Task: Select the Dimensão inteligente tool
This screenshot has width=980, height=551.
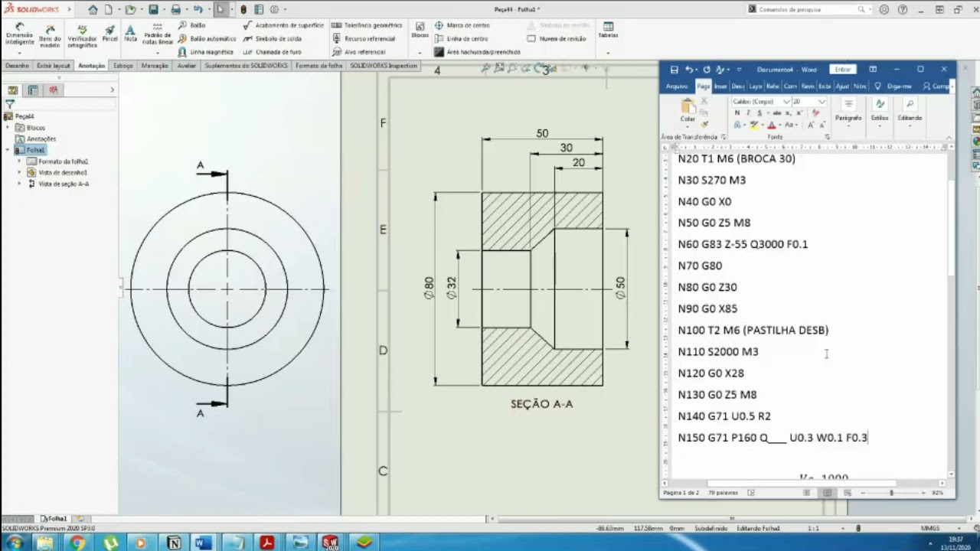Action: click(19, 34)
